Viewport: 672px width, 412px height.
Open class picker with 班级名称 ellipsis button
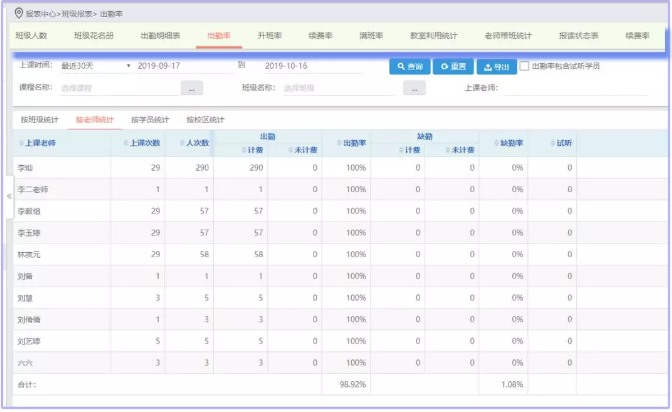click(x=414, y=88)
